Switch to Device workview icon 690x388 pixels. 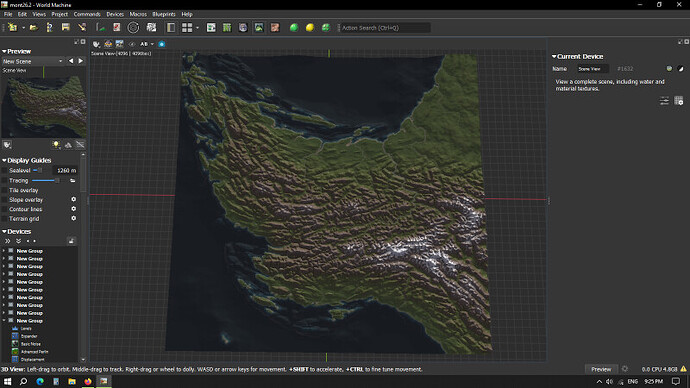211,27
